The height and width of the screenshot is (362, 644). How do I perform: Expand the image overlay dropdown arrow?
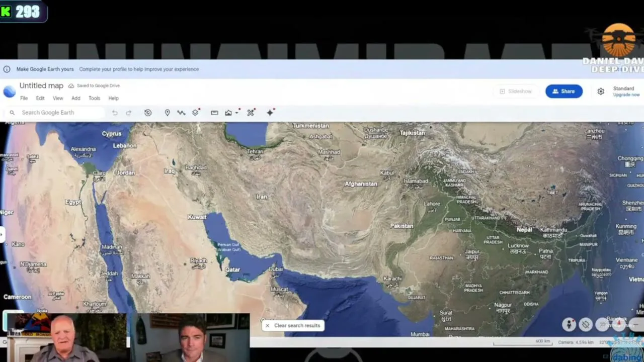[236, 113]
